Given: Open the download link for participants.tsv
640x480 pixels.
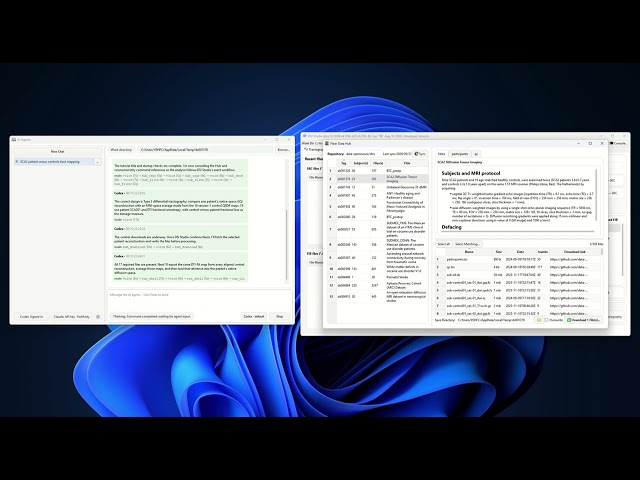Looking at the screenshot, I should click(x=569, y=259).
